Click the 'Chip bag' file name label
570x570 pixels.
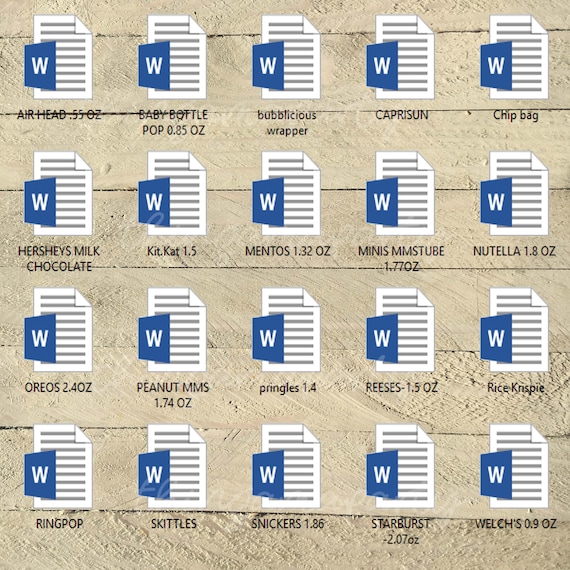(515, 116)
